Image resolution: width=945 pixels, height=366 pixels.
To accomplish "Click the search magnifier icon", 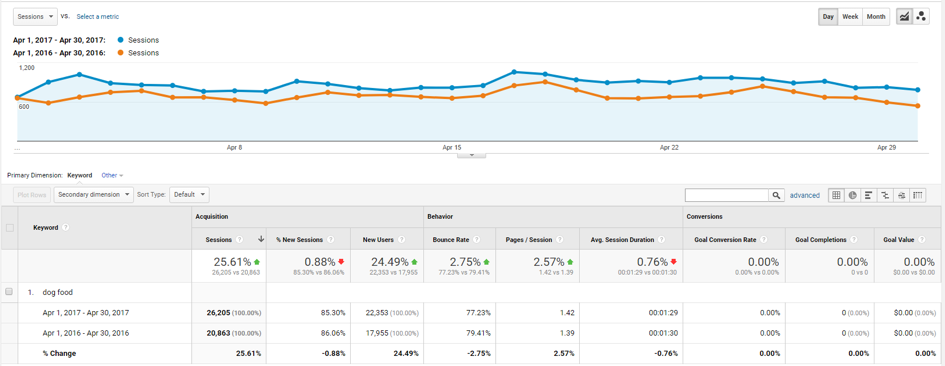I will tap(776, 195).
